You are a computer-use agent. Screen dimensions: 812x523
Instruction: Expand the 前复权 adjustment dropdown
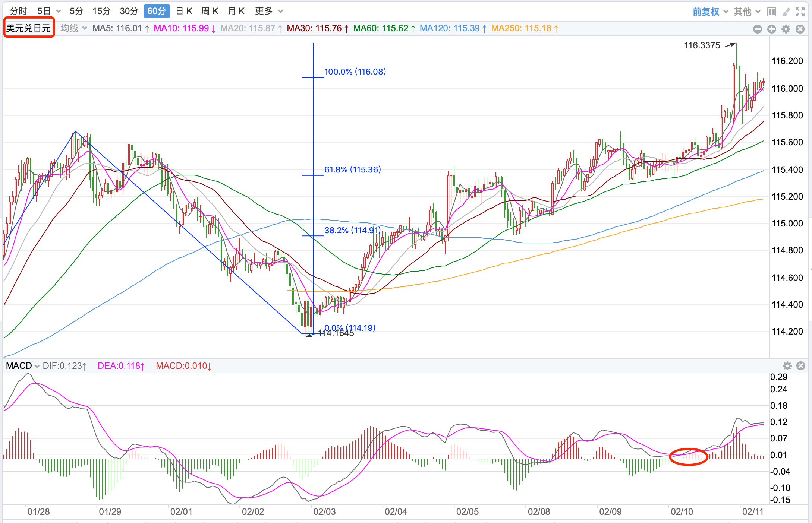point(710,12)
